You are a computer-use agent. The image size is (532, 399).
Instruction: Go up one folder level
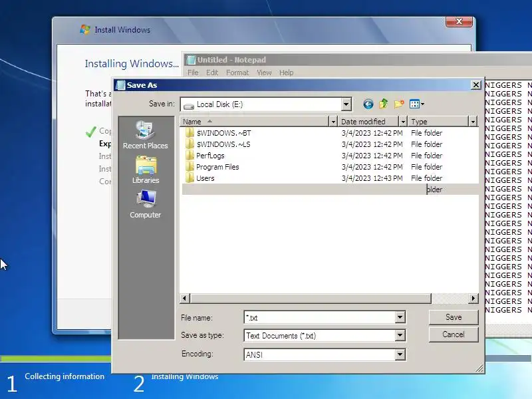[x=384, y=104]
